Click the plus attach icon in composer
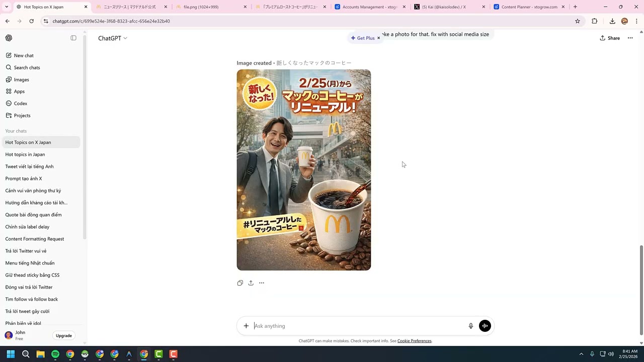The height and width of the screenshot is (362, 644). pos(246,326)
